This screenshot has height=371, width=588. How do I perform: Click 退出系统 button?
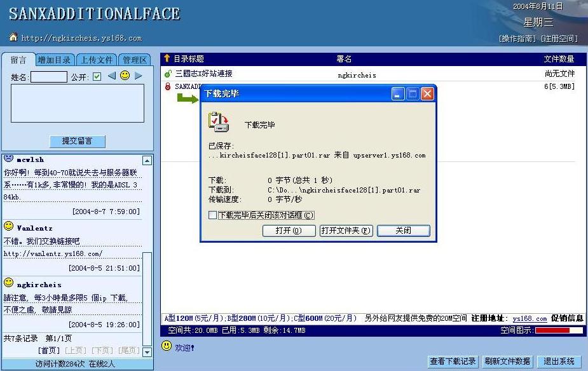coord(559,361)
